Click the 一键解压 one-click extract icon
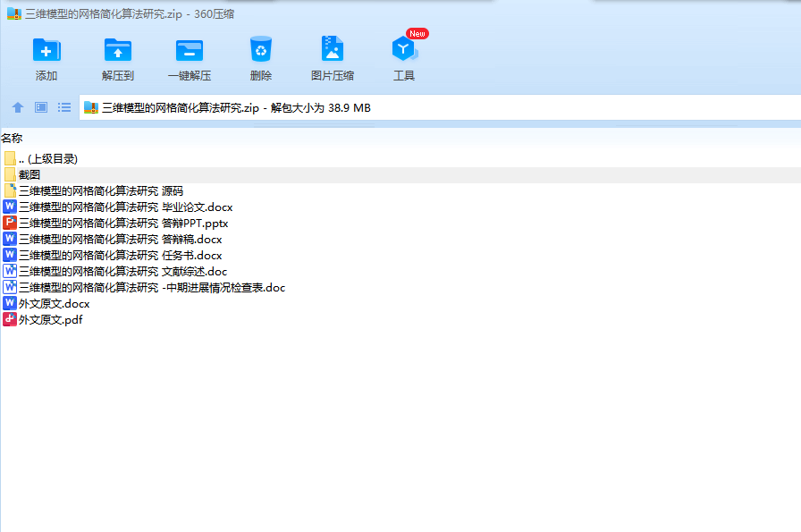801x532 pixels. [x=190, y=50]
